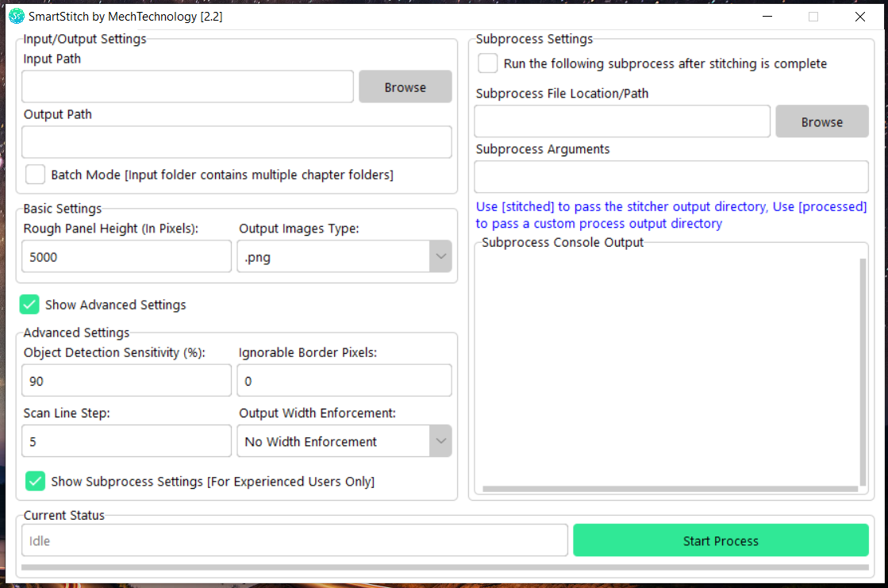
Task: Focus the Input Path field
Action: (x=187, y=86)
